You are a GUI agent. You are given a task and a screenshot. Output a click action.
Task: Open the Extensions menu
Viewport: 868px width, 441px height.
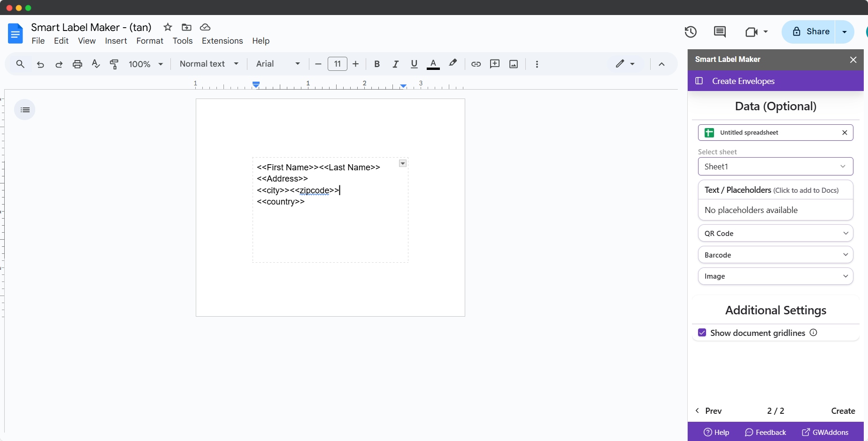[x=223, y=41]
